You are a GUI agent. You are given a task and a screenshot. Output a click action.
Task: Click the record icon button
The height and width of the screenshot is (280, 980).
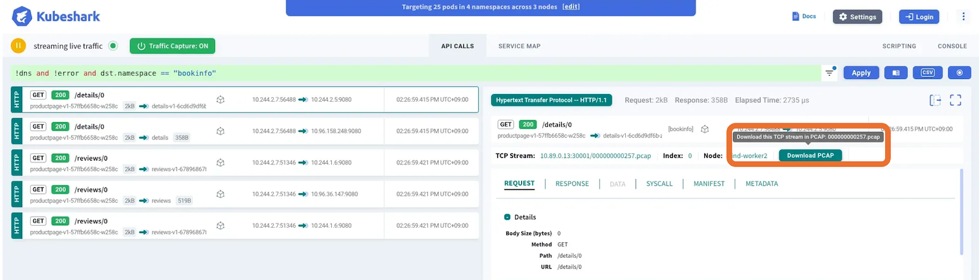[959, 73]
